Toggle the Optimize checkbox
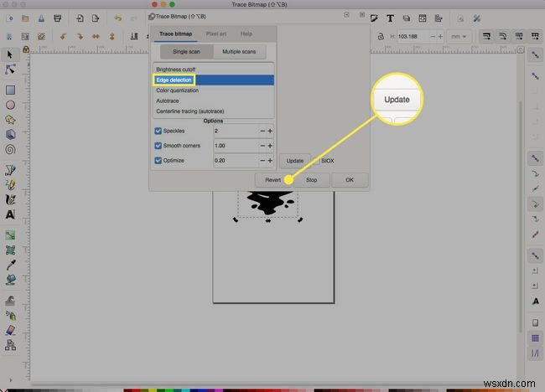 click(x=158, y=161)
